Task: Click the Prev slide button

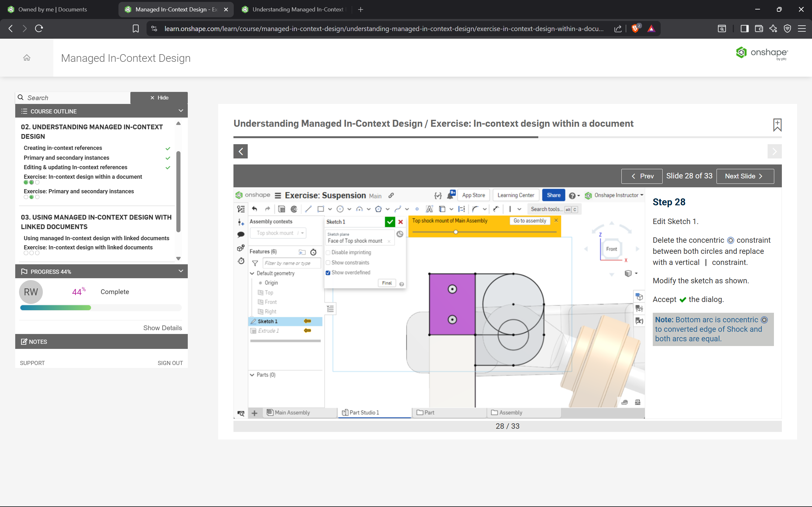Action: (x=642, y=176)
